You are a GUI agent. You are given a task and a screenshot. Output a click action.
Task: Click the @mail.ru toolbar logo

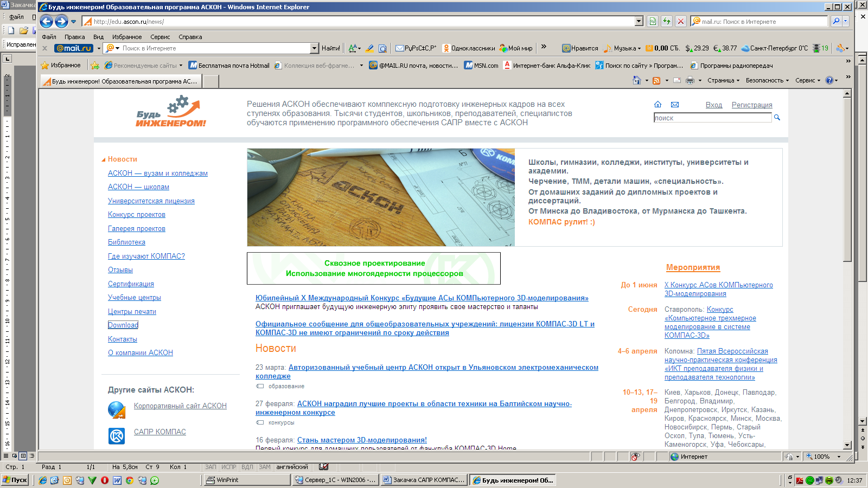click(x=74, y=48)
